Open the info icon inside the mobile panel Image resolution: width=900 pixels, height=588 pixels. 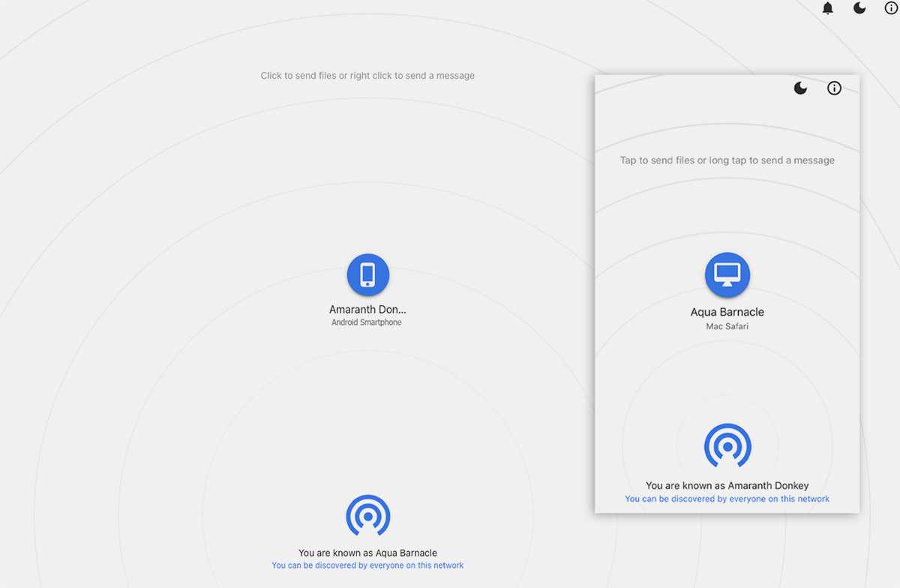point(834,88)
